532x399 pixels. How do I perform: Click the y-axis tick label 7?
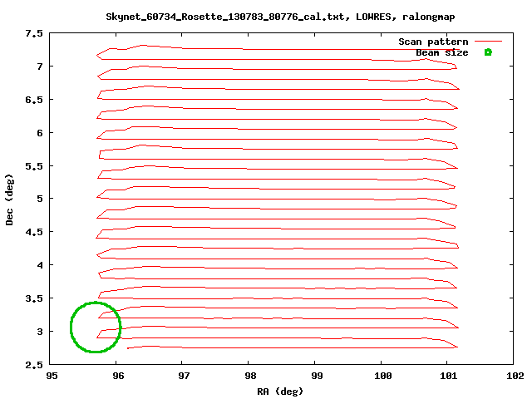[41, 66]
